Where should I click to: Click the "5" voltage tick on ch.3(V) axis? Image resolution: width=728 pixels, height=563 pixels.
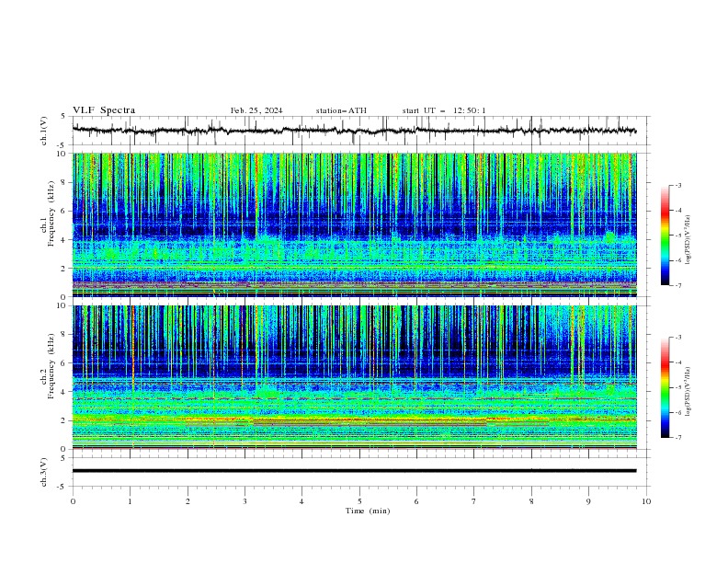point(65,458)
